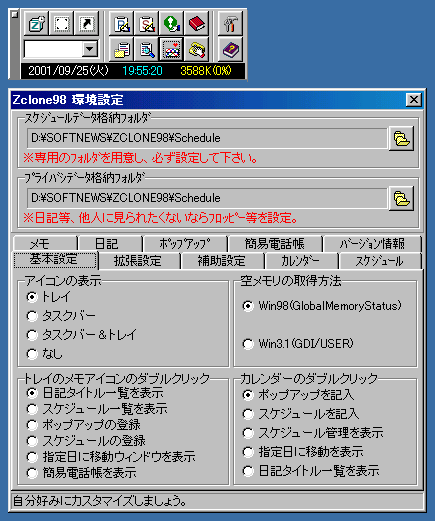Select タスクバー icon display option

(x=61, y=316)
